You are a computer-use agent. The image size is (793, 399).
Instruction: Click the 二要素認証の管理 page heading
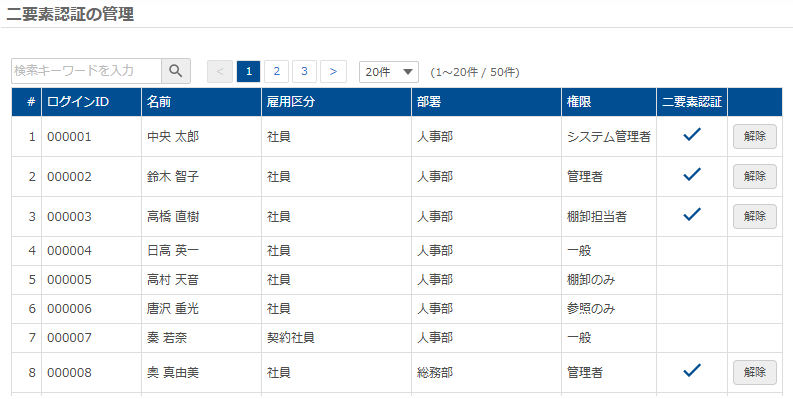(70, 14)
